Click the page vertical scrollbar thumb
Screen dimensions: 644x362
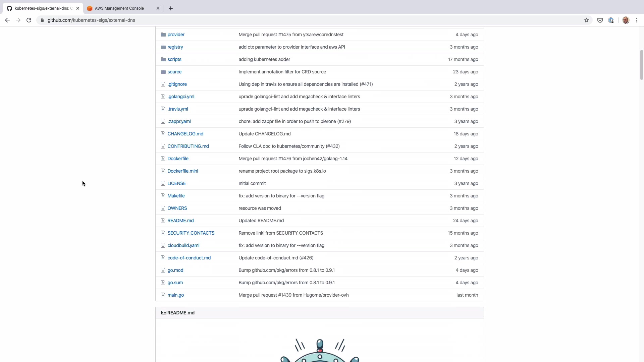tap(641, 65)
